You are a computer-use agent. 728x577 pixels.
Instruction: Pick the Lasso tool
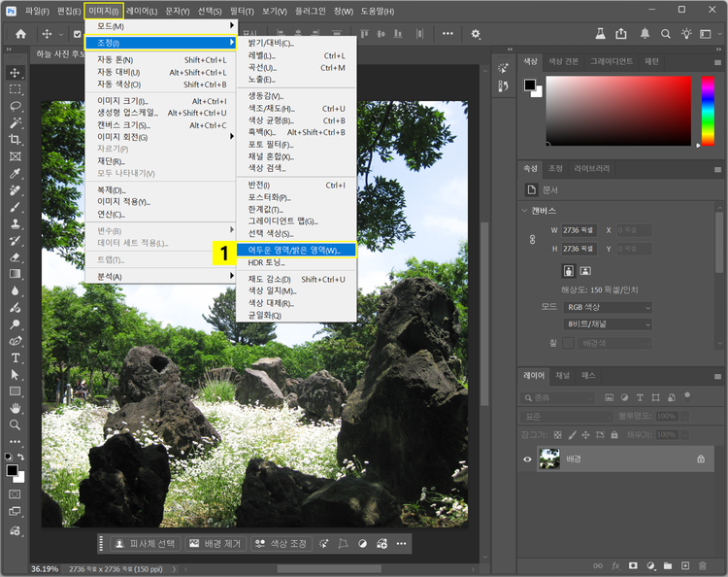(15, 106)
